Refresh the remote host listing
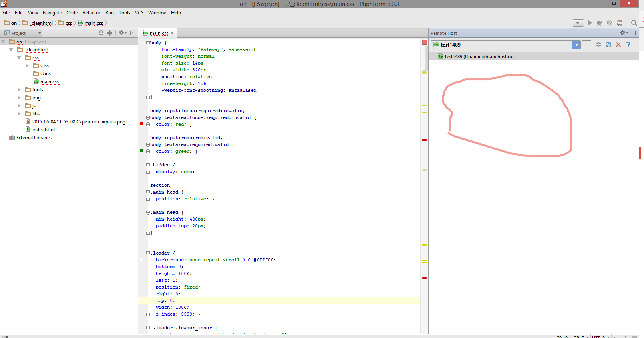 coord(608,45)
